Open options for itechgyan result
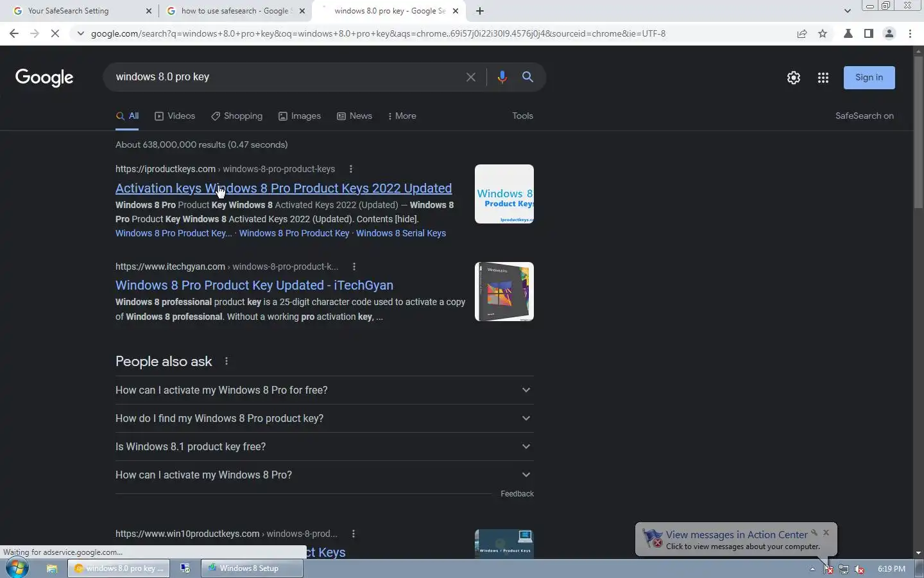 pos(354,267)
